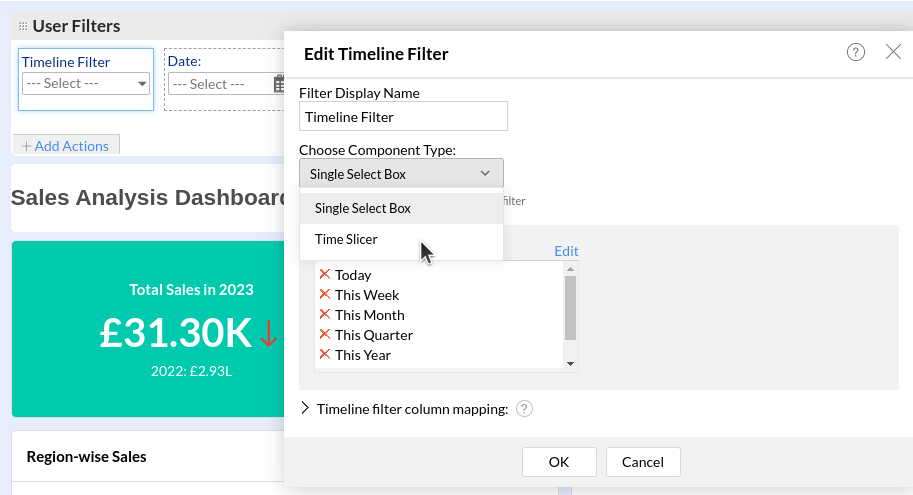Click the Cancel button

(643, 462)
